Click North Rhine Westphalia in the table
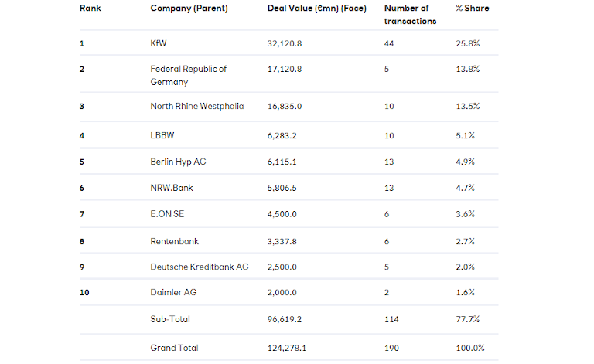Image resolution: width=594 pixels, height=364 pixels. [x=196, y=107]
